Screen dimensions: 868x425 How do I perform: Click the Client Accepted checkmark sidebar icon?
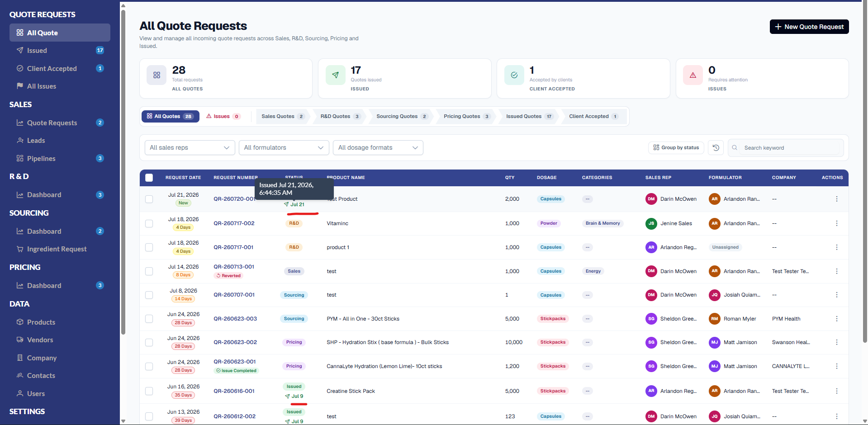pyautogui.click(x=20, y=68)
